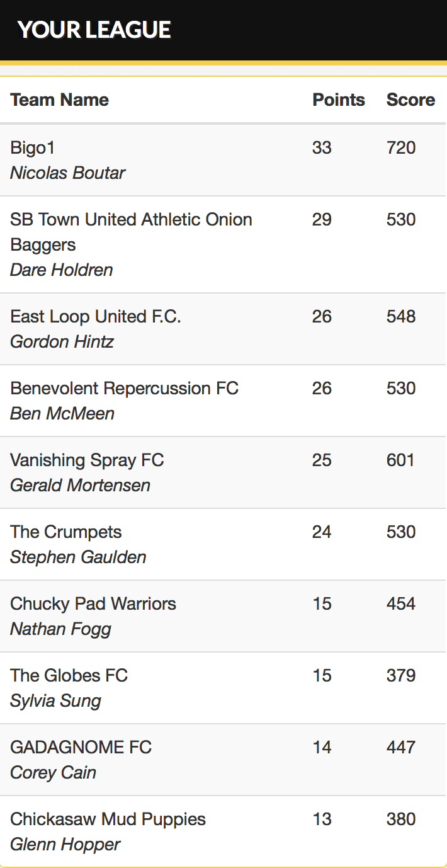Click the Points column header
The height and width of the screenshot is (868, 447).
pyautogui.click(x=339, y=100)
